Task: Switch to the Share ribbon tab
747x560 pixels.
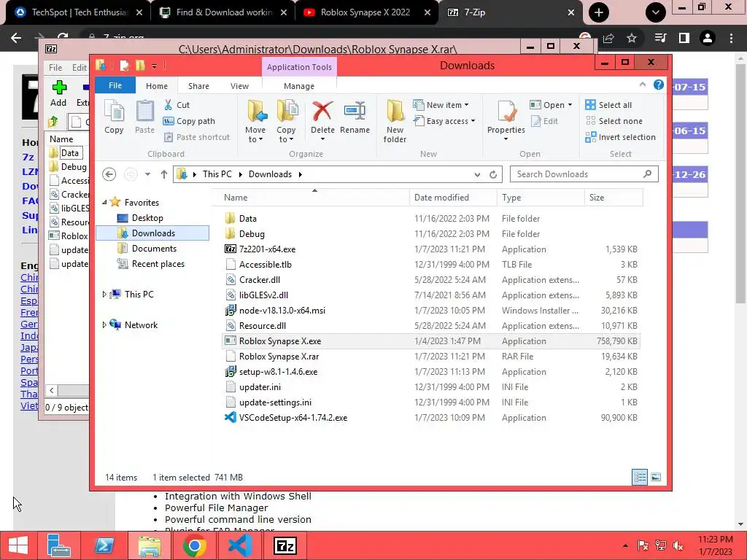Action: pos(198,86)
